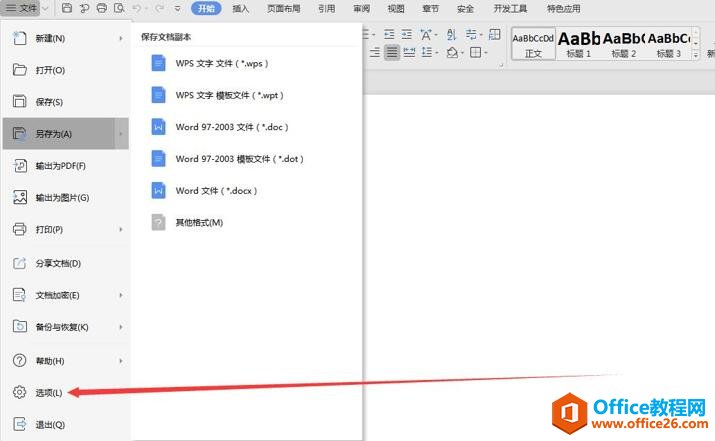This screenshot has height=441, width=715.
Task: Expand the 帮助(H) submenu arrow
Action: 121,361
